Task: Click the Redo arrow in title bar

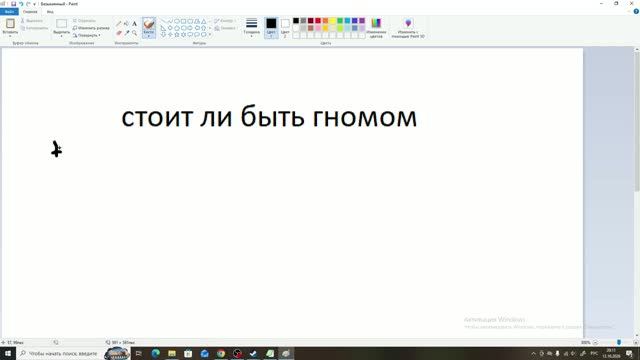Action: (28, 4)
